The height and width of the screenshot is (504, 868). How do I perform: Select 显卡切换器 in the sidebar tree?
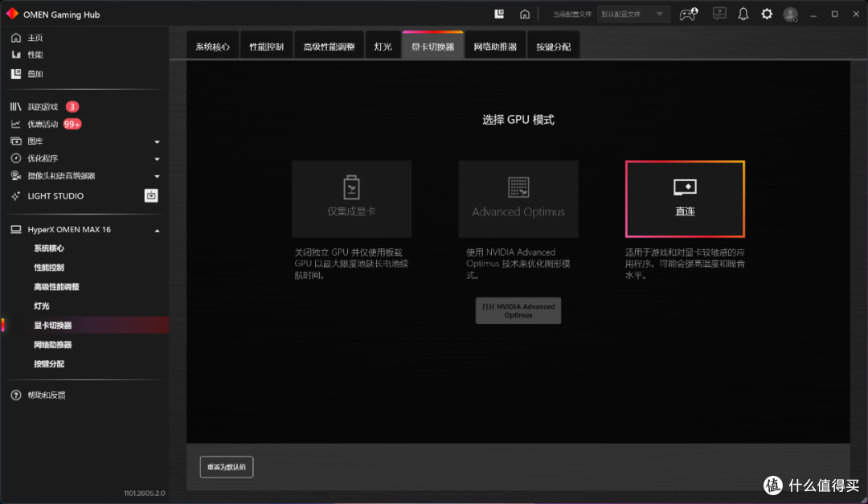tap(53, 325)
